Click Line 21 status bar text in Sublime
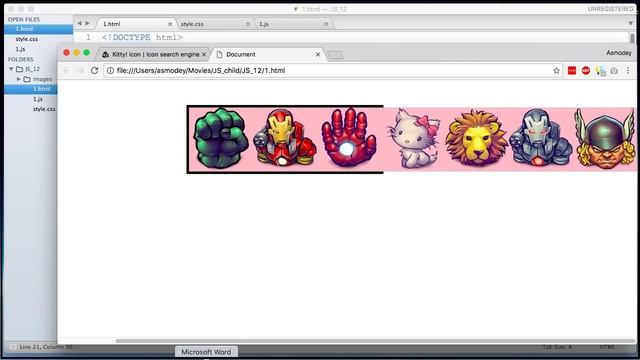 pyautogui.click(x=46, y=347)
